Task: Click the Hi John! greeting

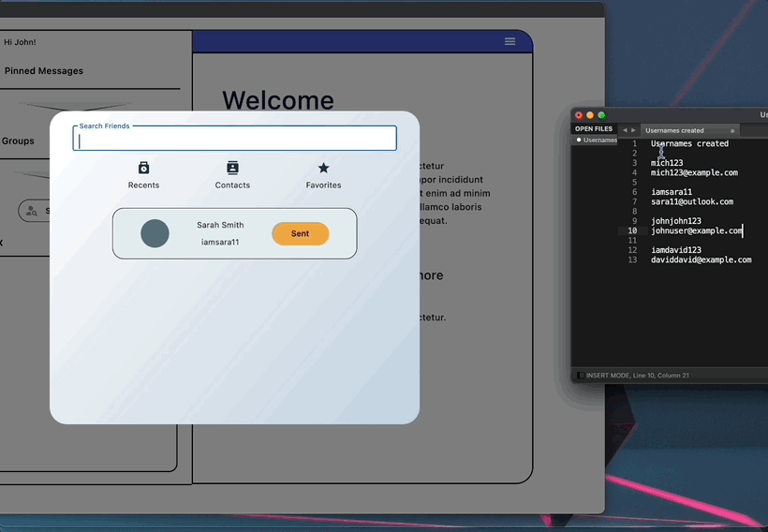Action: pos(20,42)
